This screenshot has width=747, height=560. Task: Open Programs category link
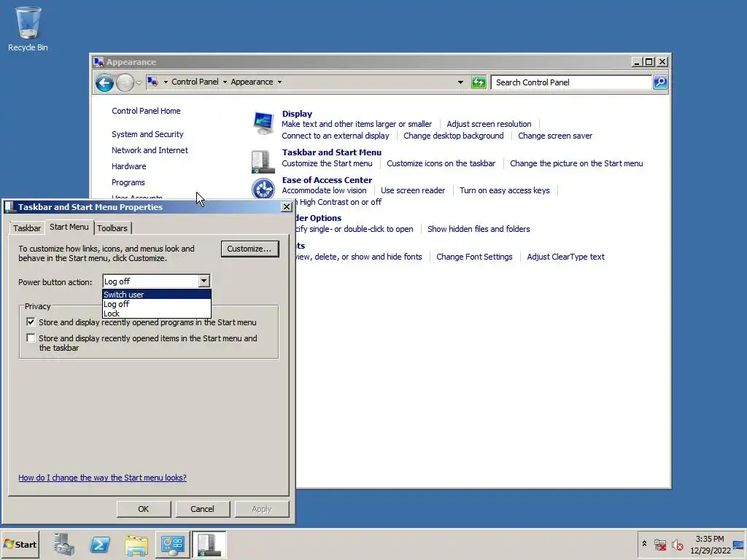click(x=128, y=182)
